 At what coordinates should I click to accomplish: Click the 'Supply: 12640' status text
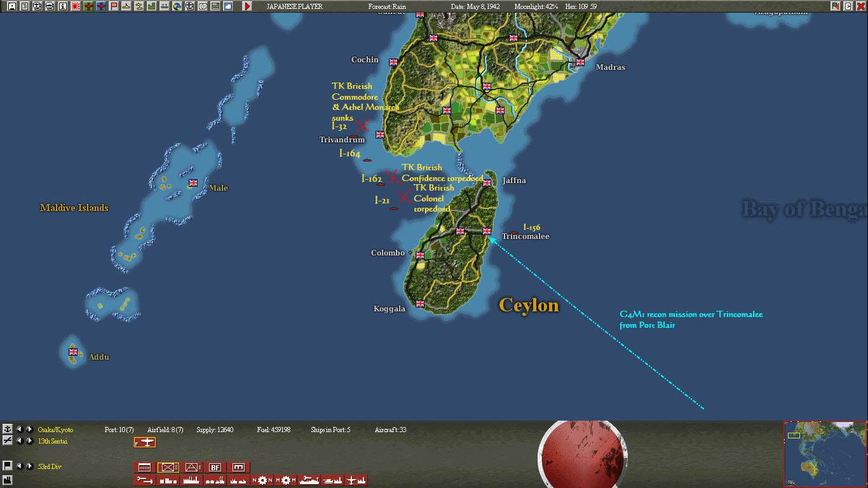215,430
